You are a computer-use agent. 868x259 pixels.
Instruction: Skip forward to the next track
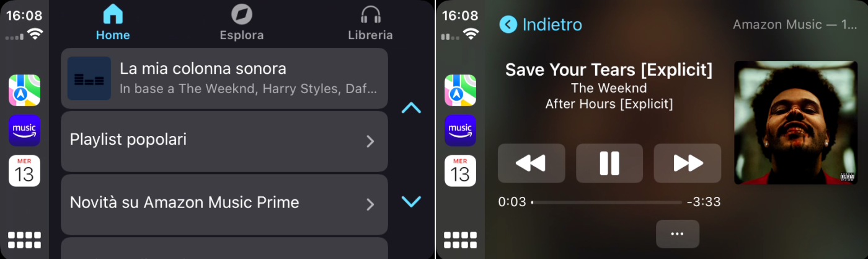tap(688, 163)
